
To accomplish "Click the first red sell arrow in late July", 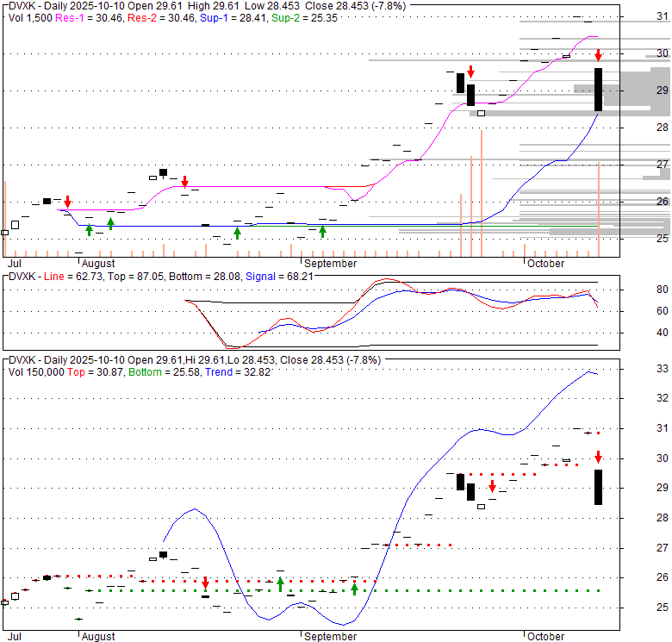I will [x=67, y=202].
